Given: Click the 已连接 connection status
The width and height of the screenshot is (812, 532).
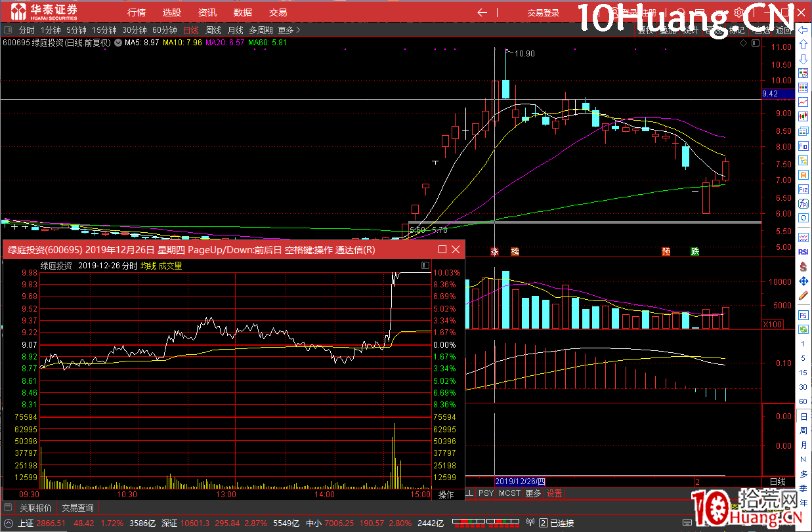Looking at the screenshot, I should click(562, 523).
